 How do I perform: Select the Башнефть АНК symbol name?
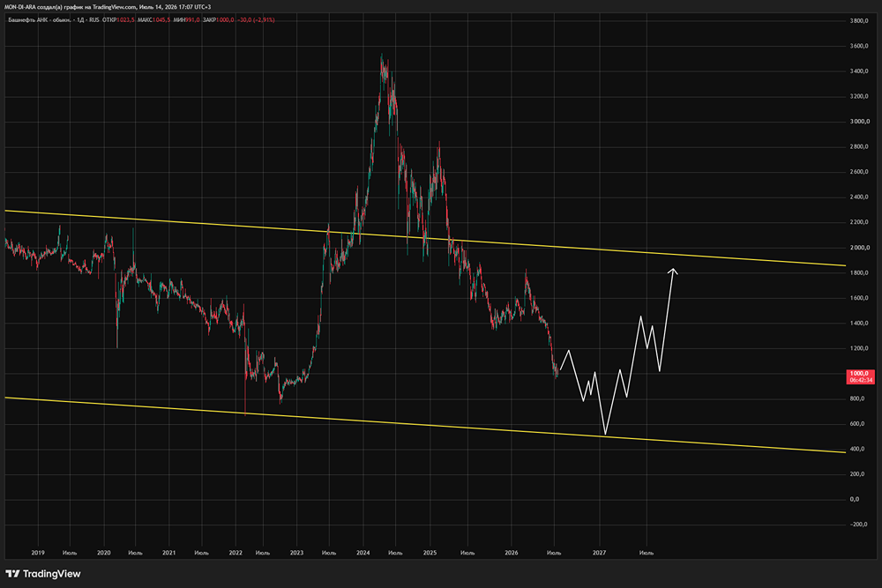pyautogui.click(x=39, y=19)
